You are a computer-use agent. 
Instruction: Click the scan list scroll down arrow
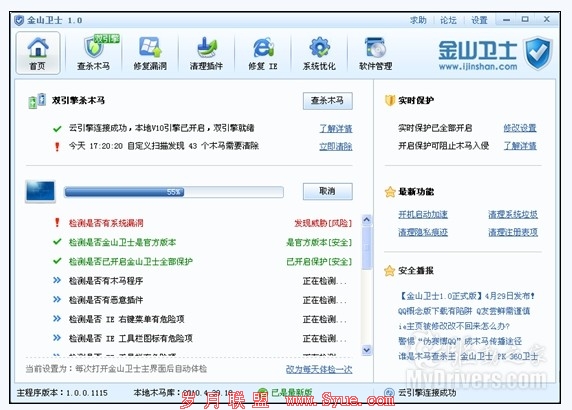pos(367,350)
